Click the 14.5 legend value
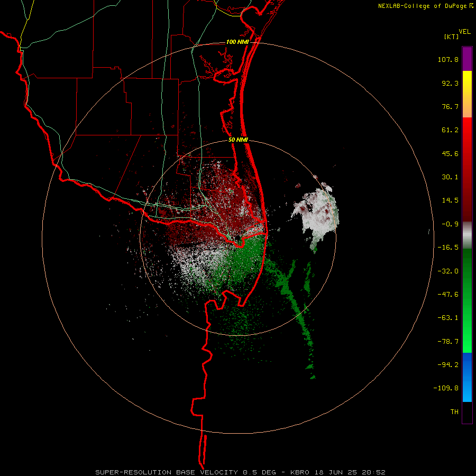Screen dimensions: 476x476 pos(450,200)
